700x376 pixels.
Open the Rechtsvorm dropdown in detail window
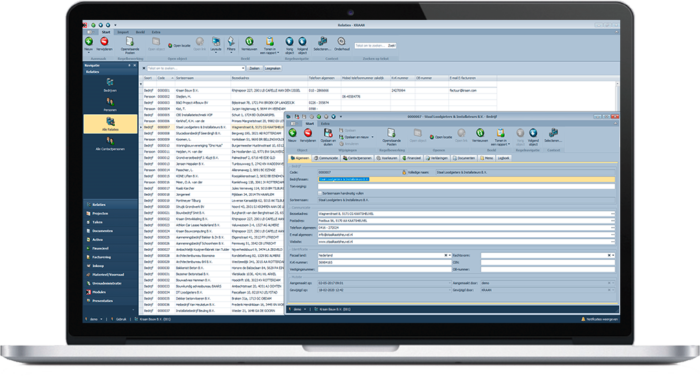[x=613, y=255]
